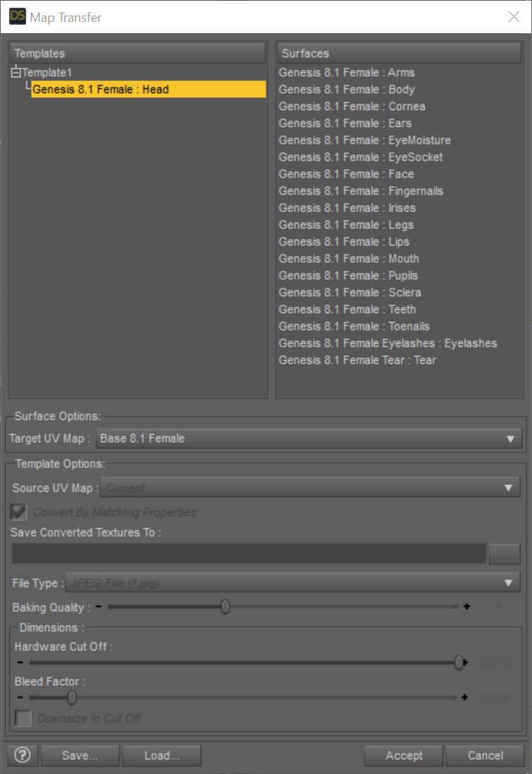Click the Bleed Factor value 0.010
This screenshot has height=774, width=532.
coord(496,697)
